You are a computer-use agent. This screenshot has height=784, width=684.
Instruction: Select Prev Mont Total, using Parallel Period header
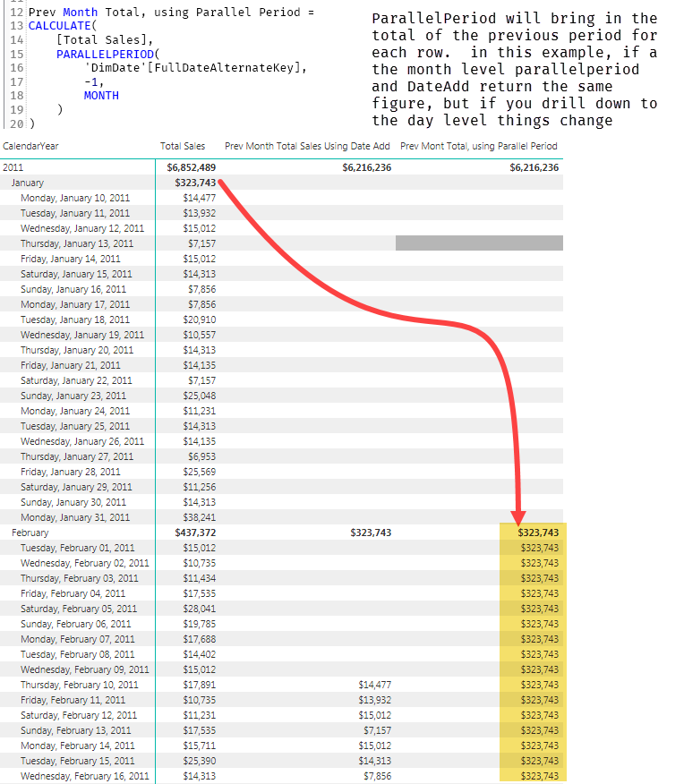point(478,146)
